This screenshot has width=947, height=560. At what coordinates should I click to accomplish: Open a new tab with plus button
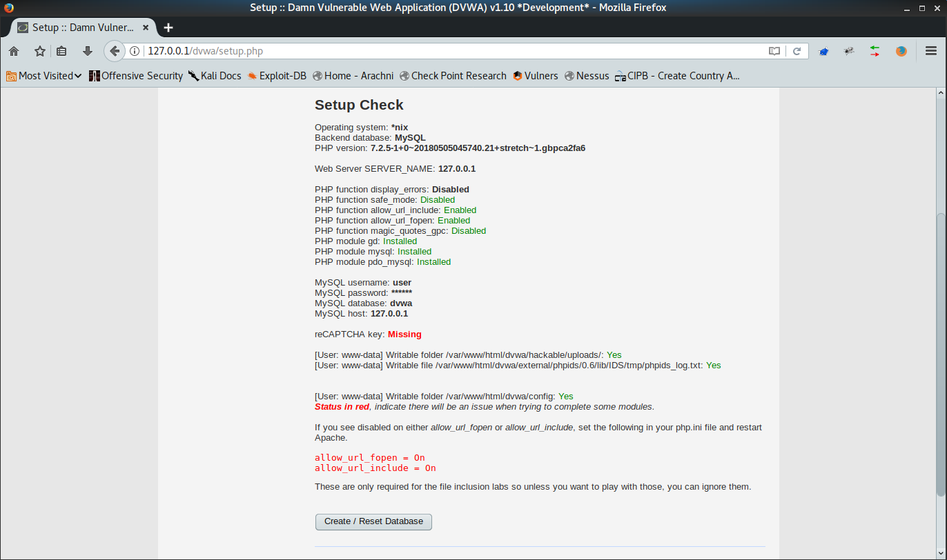tap(168, 28)
